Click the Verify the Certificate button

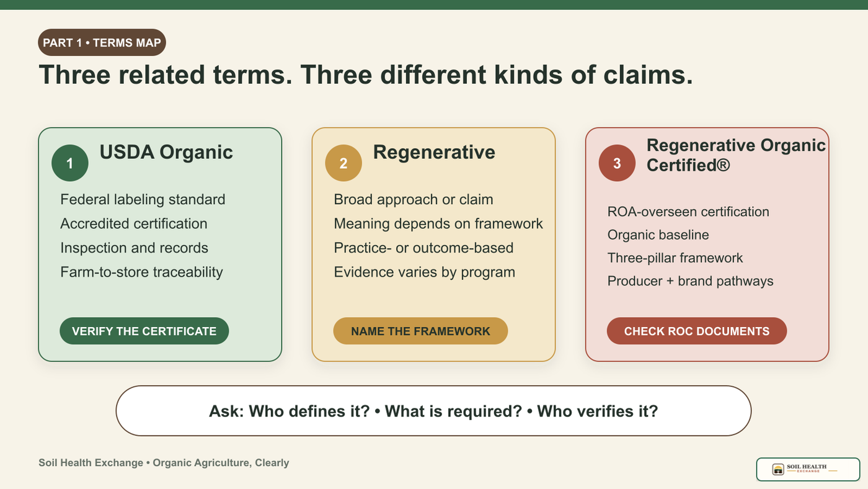point(144,331)
